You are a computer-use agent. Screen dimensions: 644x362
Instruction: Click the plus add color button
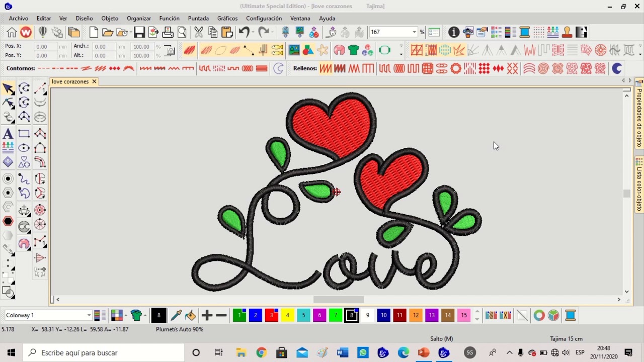point(207,315)
